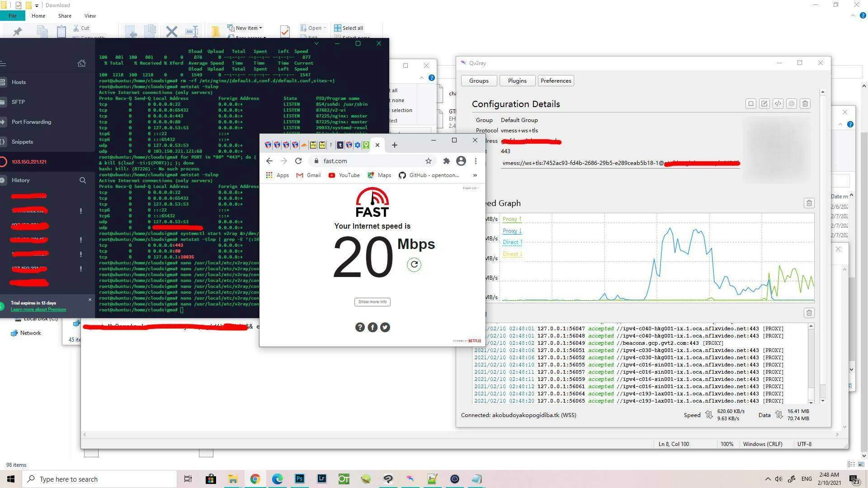Open a new Chrome tab
Viewport: 868px width, 488px height.
click(x=395, y=145)
